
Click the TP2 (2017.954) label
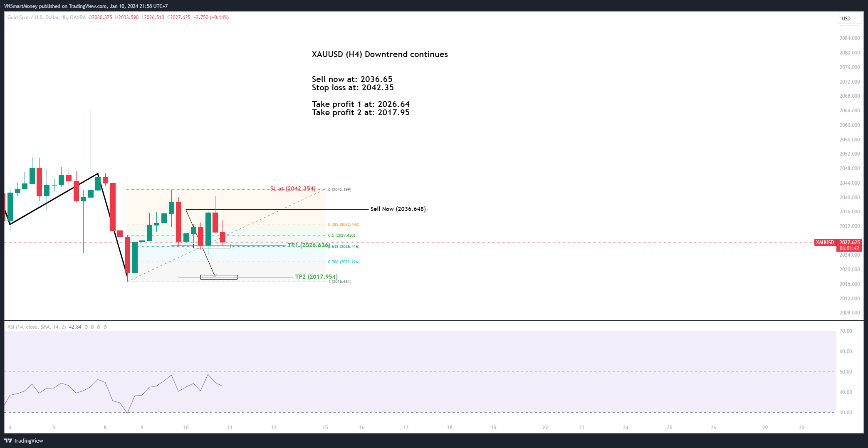317,277
